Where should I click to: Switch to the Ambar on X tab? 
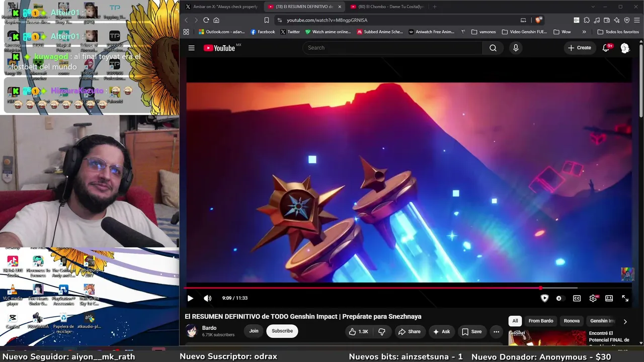pyautogui.click(x=221, y=7)
